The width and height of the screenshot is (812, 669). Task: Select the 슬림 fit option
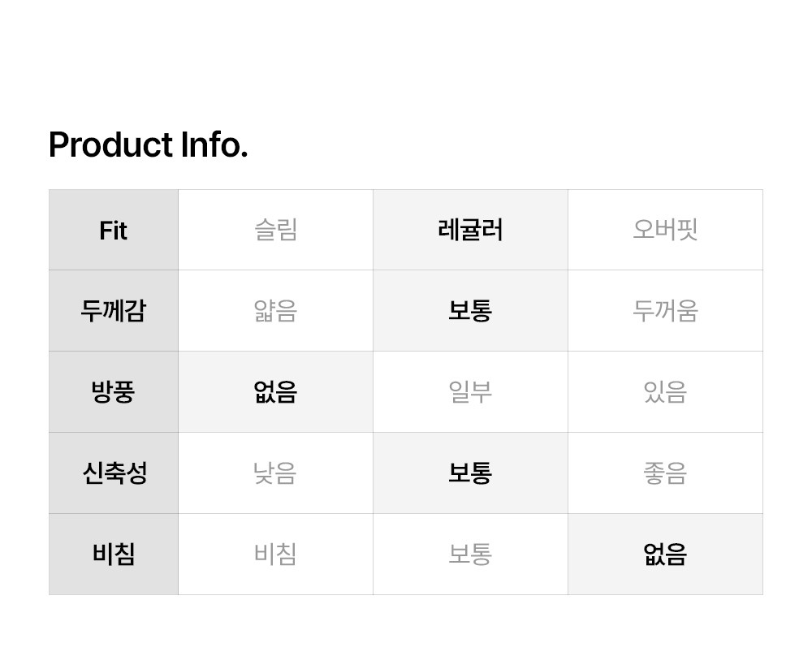(x=275, y=230)
